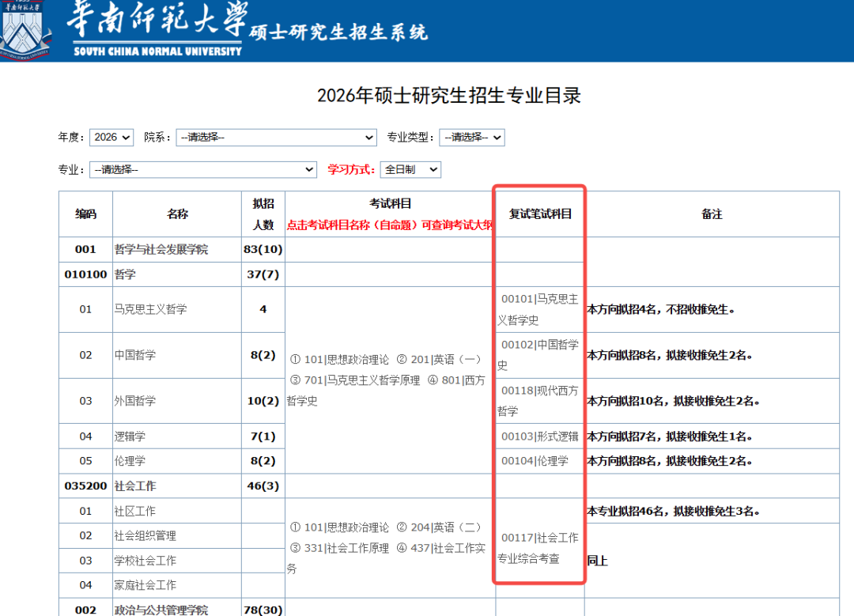Click the university crest logo
The image size is (854, 616).
[x=25, y=30]
